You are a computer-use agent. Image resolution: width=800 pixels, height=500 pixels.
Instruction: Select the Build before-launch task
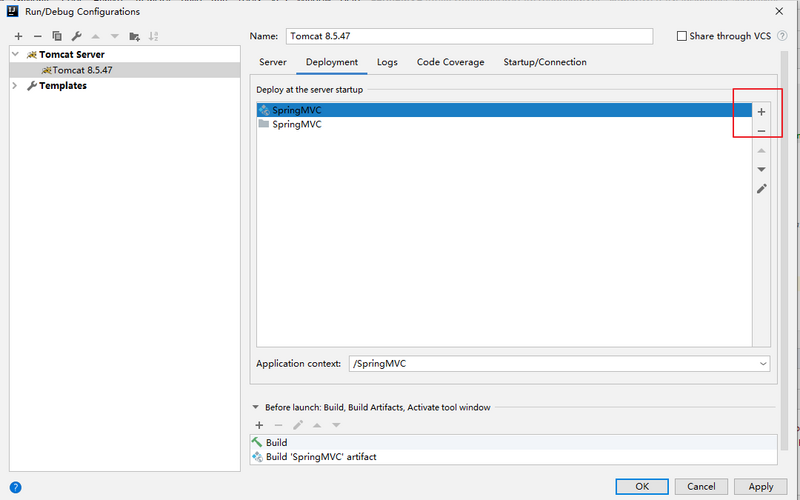point(513,442)
